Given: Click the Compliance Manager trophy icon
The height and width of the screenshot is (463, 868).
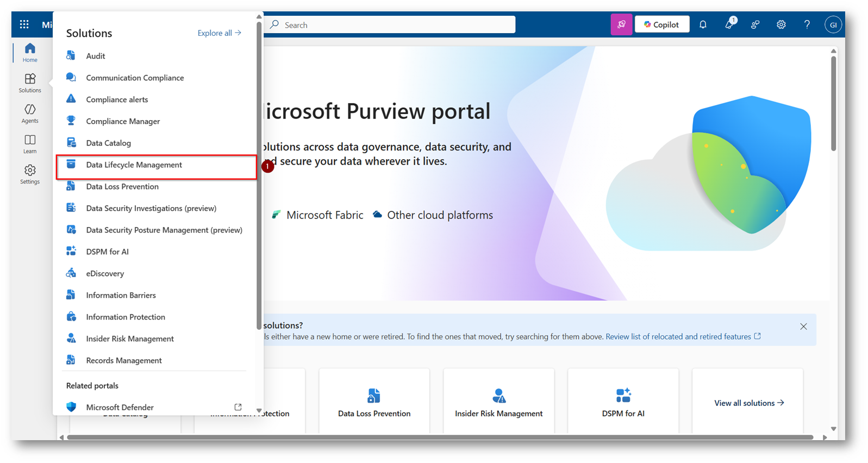Looking at the screenshot, I should pyautogui.click(x=71, y=121).
